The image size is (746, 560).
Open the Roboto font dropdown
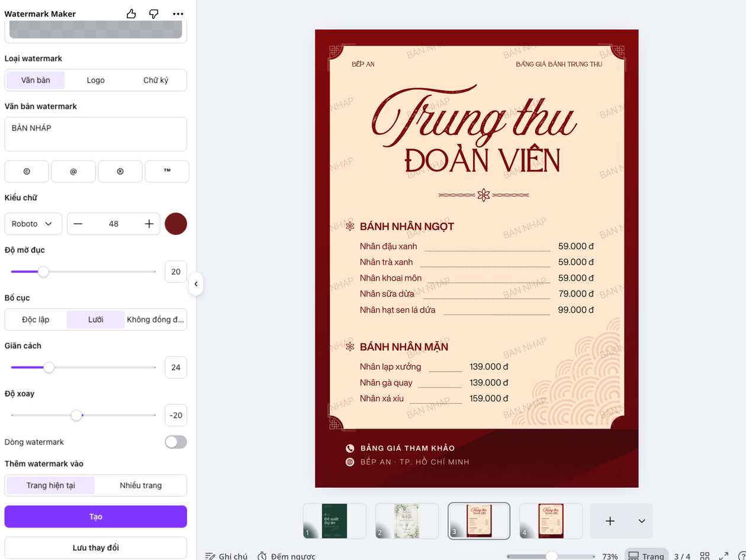coord(33,224)
